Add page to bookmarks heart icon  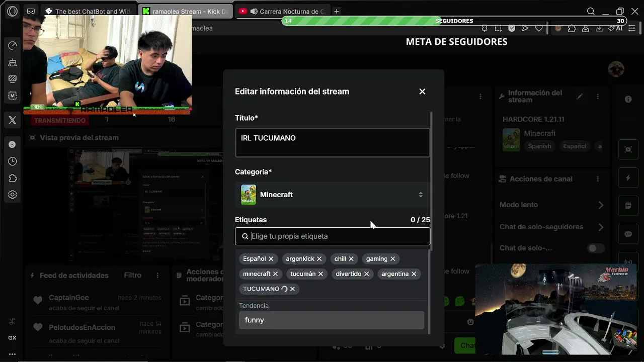(x=539, y=28)
